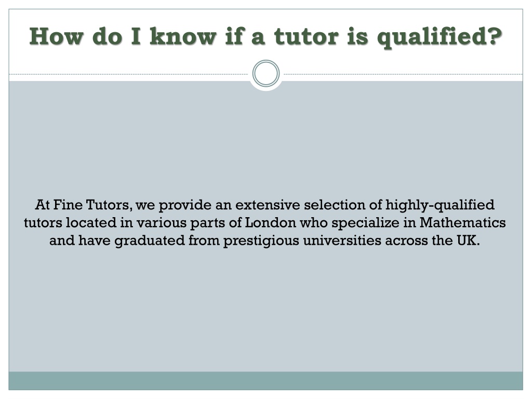Screen dimensions: 532x399
Task: Click the dark teal footer bar
Action: click(x=265, y=381)
